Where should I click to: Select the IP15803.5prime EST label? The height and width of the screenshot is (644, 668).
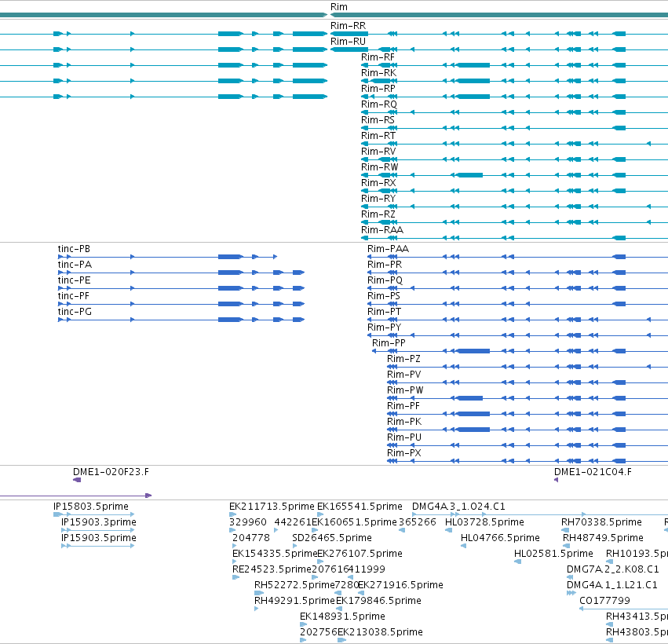click(91, 507)
